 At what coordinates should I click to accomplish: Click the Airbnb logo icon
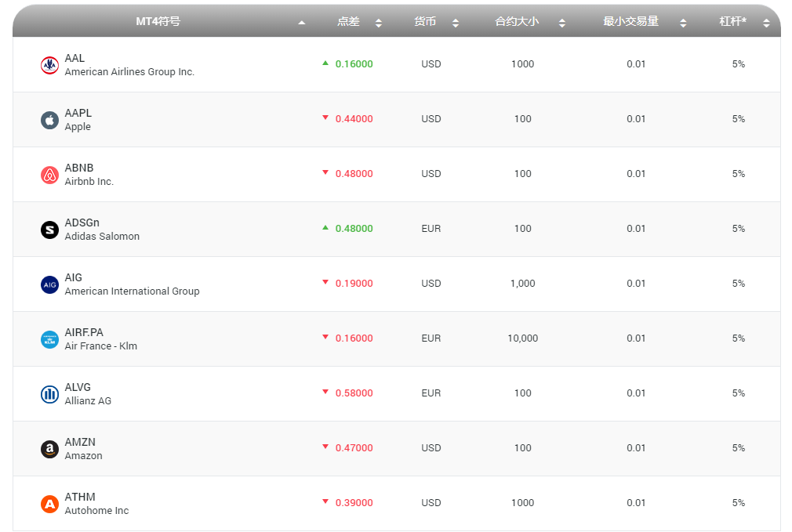[49, 176]
